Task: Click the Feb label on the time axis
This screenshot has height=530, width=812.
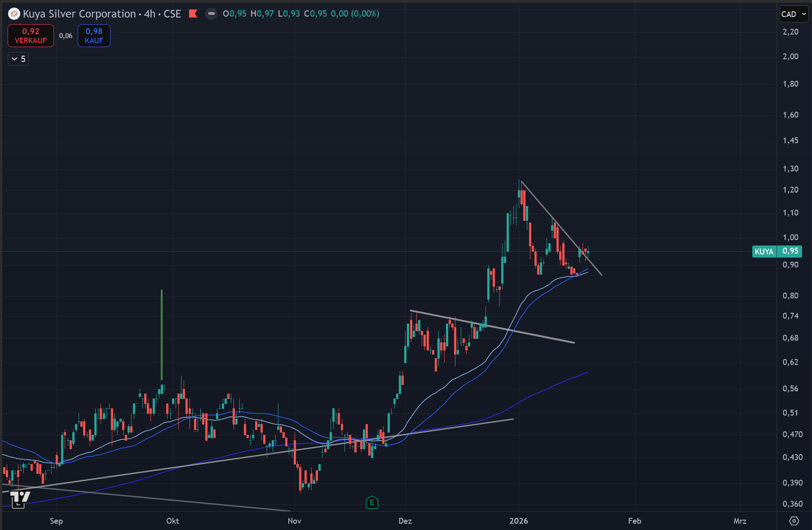Action: click(635, 521)
